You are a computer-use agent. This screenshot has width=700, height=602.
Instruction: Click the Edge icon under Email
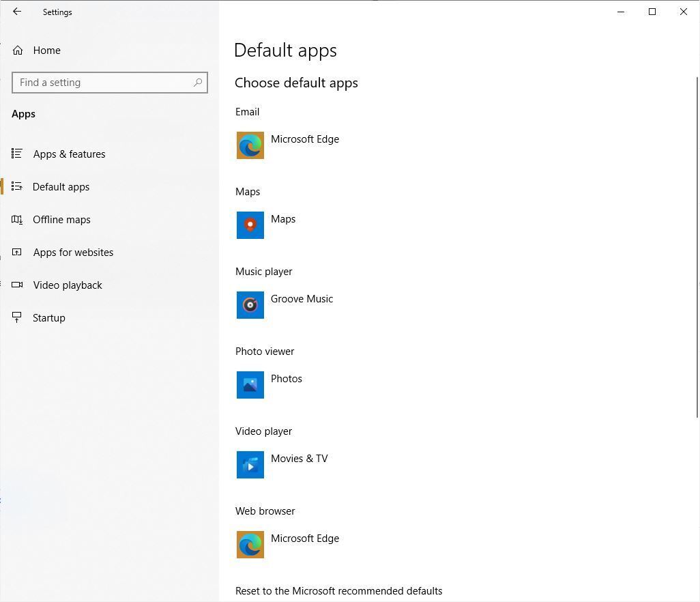250,145
